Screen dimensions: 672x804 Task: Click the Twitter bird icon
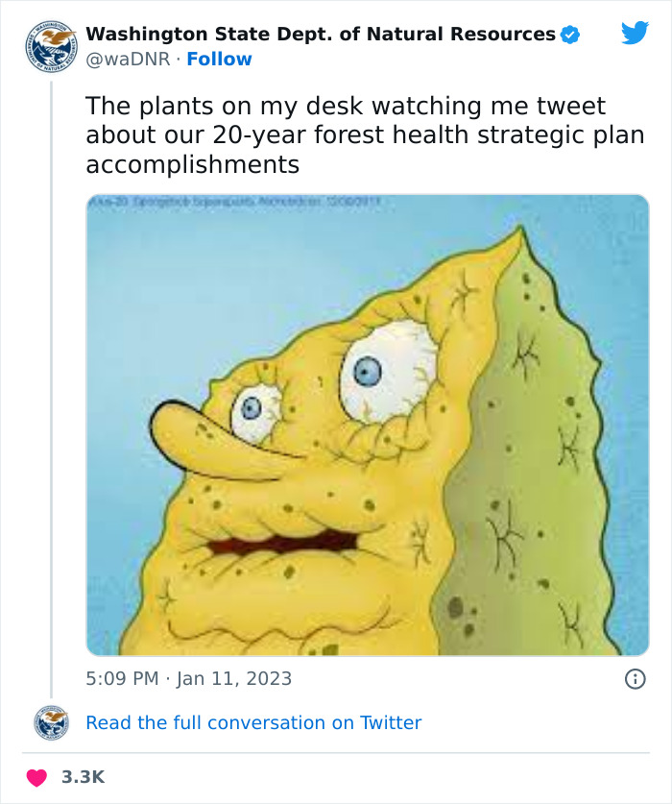635,32
